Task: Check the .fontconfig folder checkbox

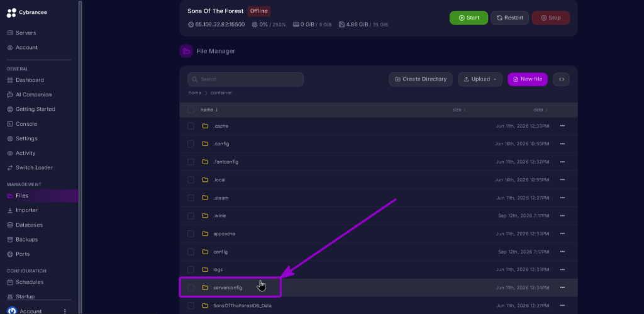Action: pyautogui.click(x=191, y=162)
